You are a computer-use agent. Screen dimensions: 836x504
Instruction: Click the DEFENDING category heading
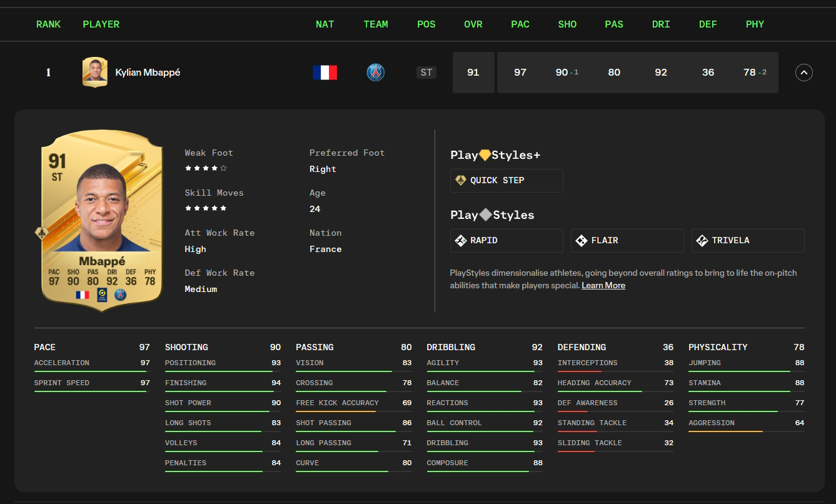[x=582, y=347]
